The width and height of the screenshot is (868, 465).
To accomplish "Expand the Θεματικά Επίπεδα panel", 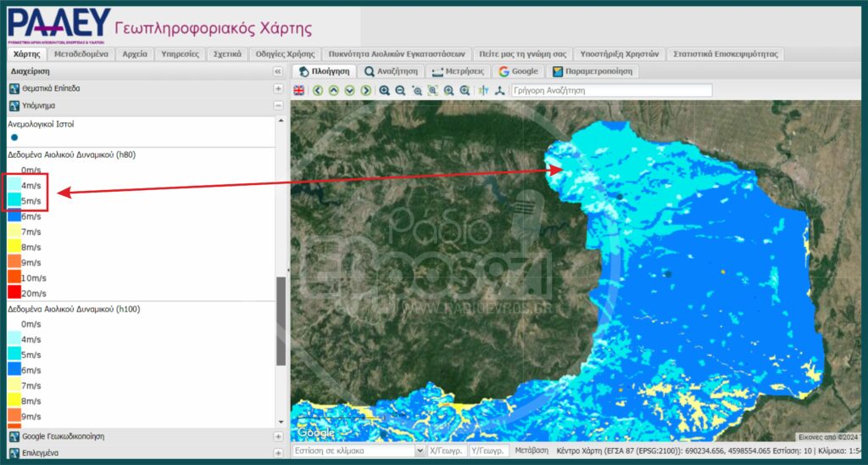I will (x=278, y=88).
